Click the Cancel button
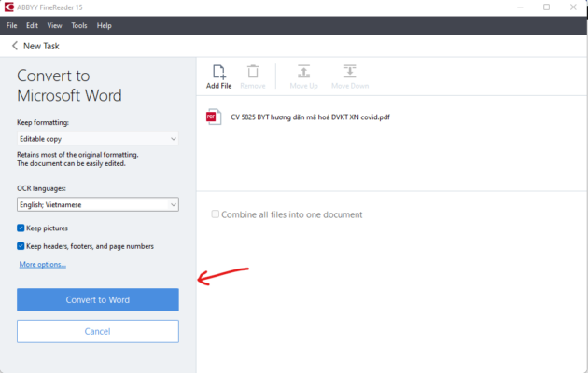The height and width of the screenshot is (373, 588). coord(97,331)
